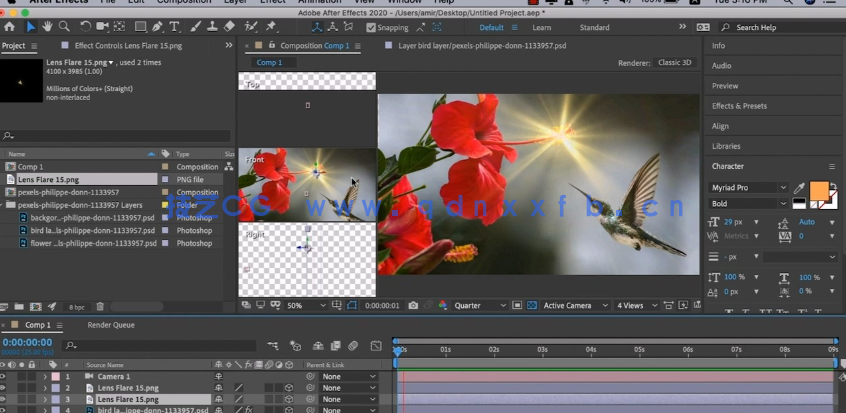This screenshot has height=413, width=846.
Task: Open the Align panel
Action: 720,126
